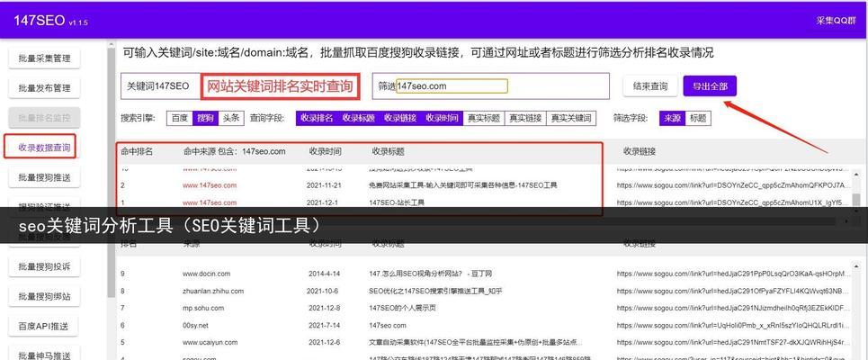Select 搜狗 search engine toggle
Image resolution: width=868 pixels, height=360 pixels.
coord(205,118)
